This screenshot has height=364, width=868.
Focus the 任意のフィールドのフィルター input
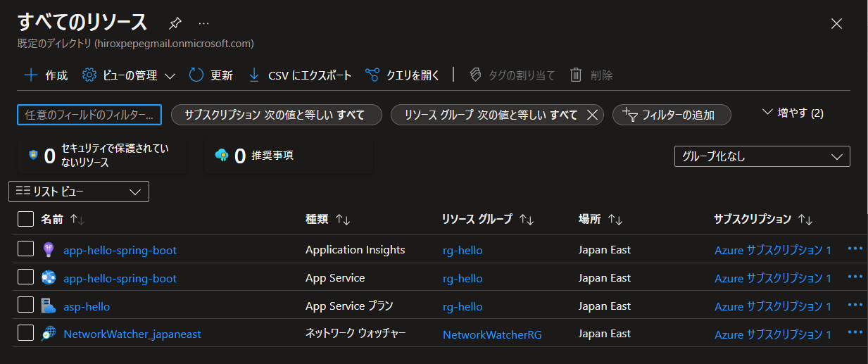click(89, 115)
